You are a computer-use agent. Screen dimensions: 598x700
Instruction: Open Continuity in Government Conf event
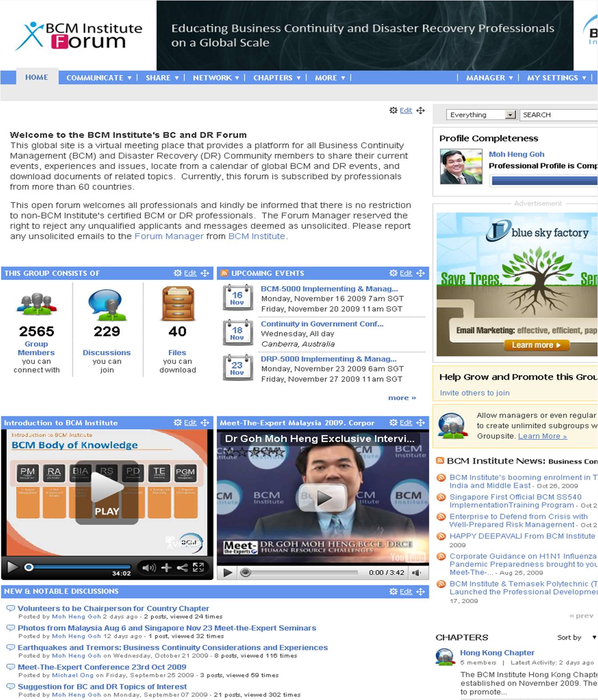point(322,324)
